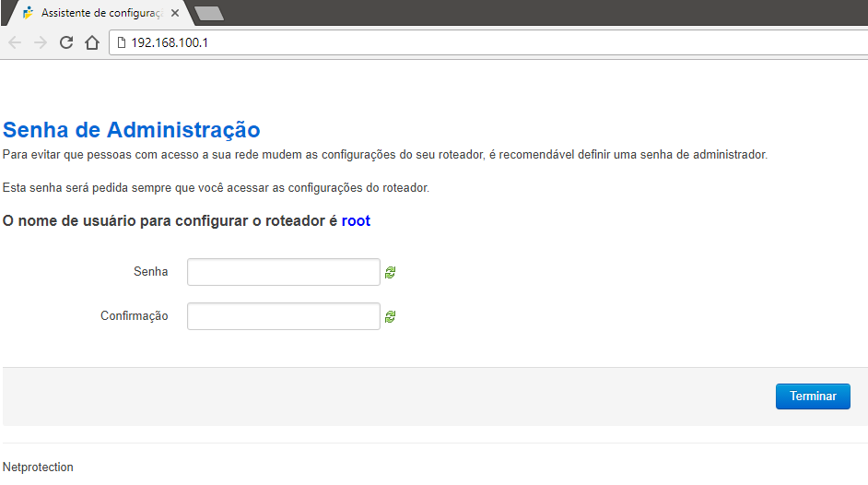Open the browser home page
Image resolution: width=868 pixels, height=485 pixels.
pyautogui.click(x=92, y=42)
